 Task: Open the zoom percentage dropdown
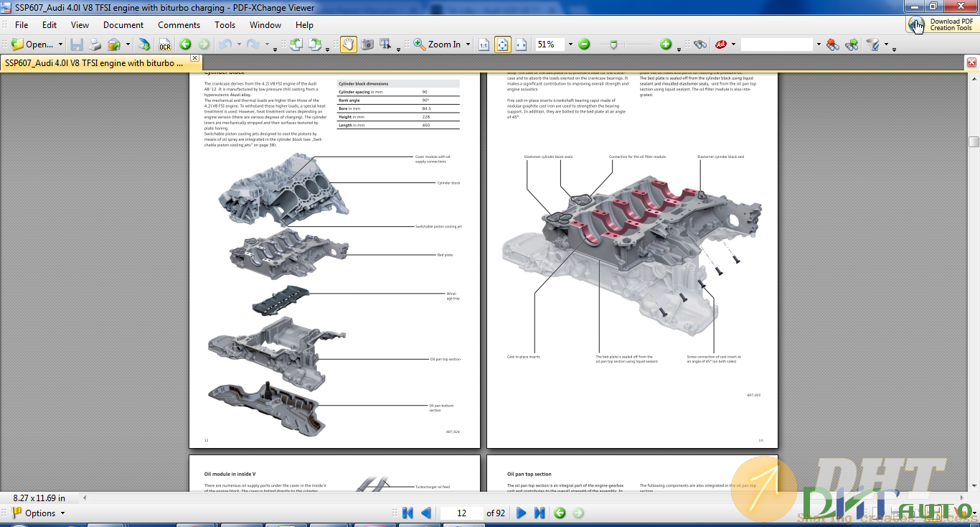point(570,45)
